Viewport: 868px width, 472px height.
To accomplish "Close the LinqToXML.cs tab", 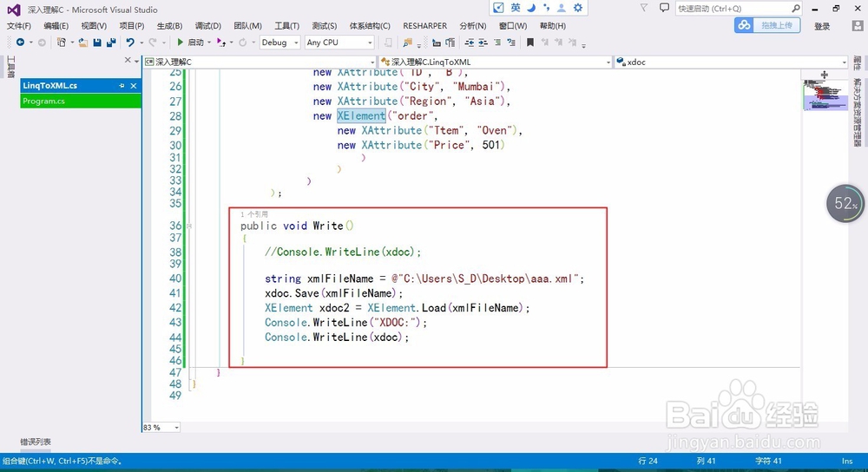I will click(x=134, y=86).
